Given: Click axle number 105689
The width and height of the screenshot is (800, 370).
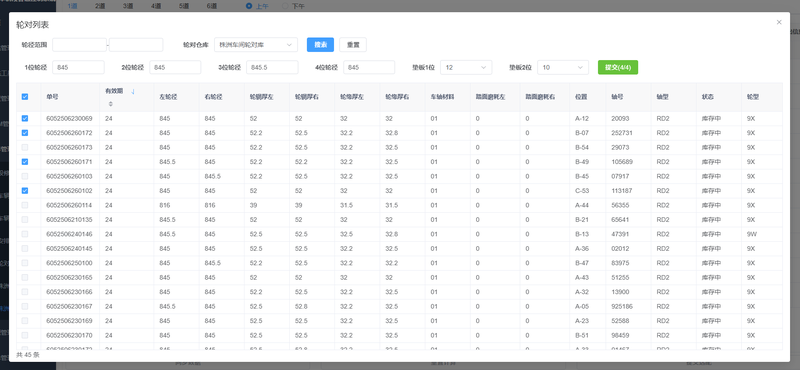Looking at the screenshot, I should [x=622, y=162].
